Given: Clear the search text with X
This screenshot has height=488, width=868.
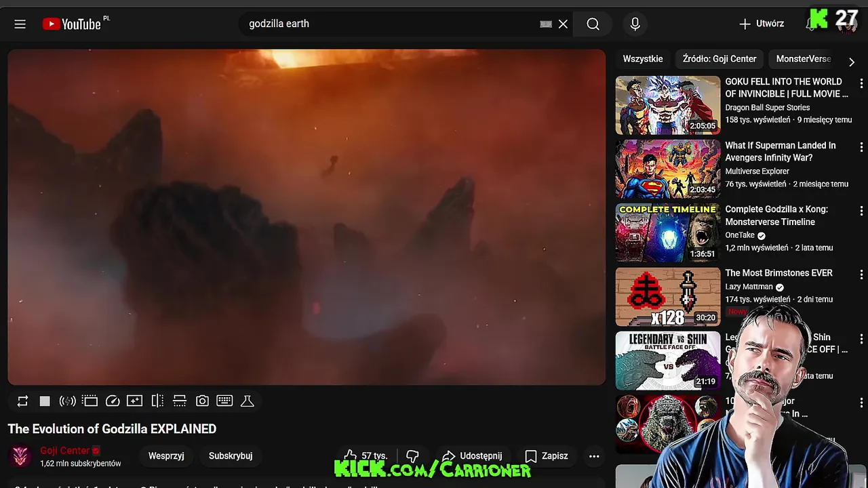Looking at the screenshot, I should tap(563, 24).
